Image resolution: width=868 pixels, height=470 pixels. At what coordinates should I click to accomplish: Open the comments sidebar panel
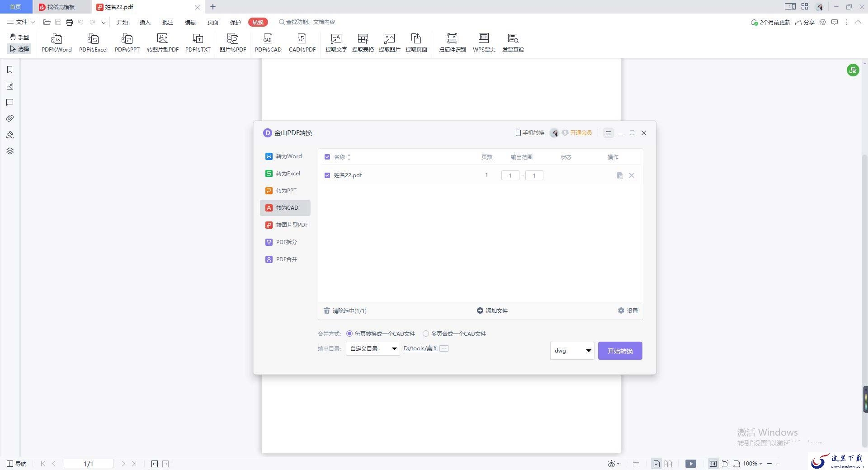(x=9, y=102)
